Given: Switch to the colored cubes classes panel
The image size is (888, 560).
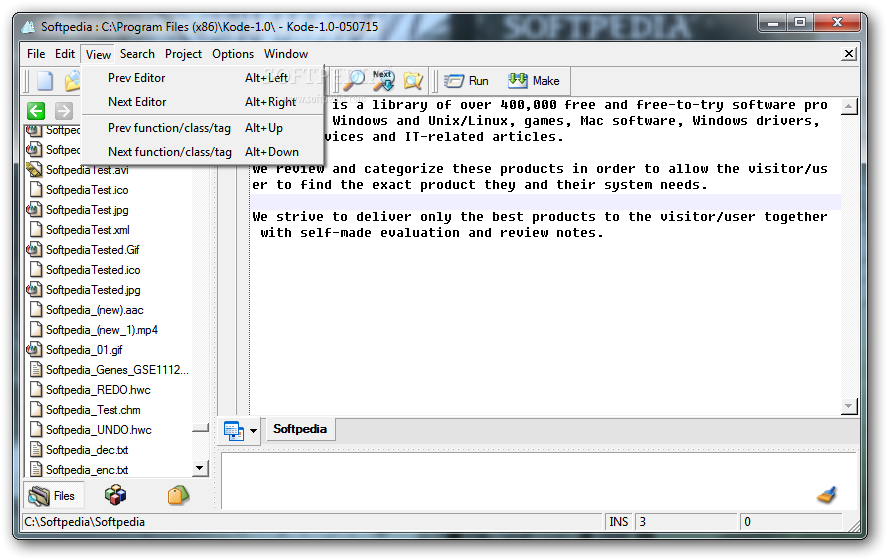Looking at the screenshot, I should [x=116, y=495].
